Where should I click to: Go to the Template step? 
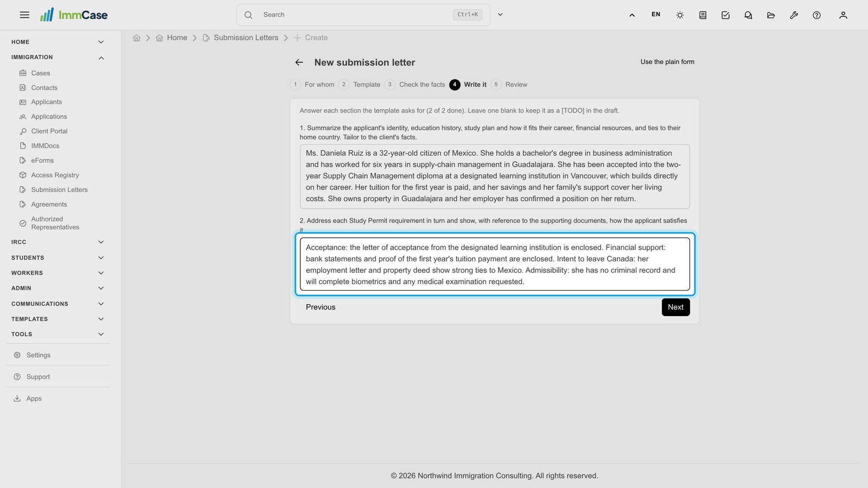coord(360,85)
